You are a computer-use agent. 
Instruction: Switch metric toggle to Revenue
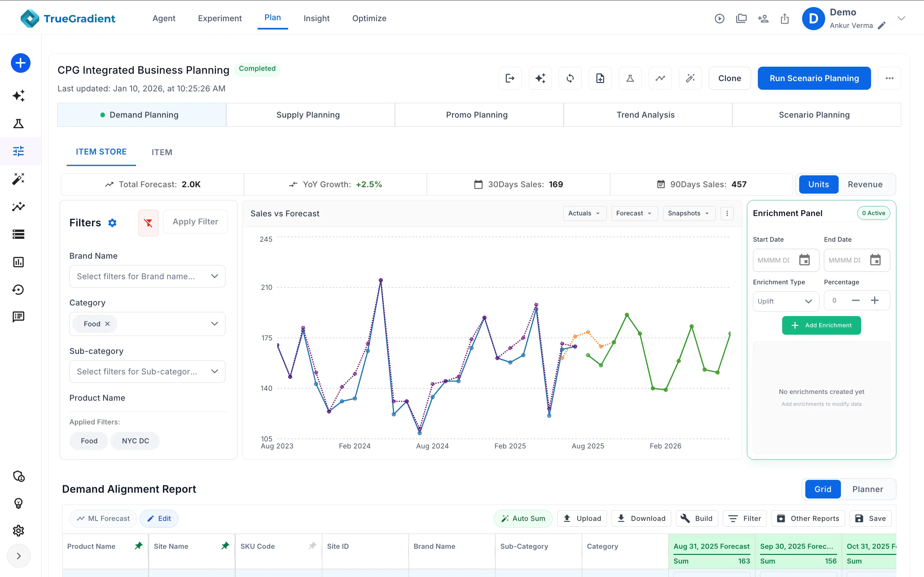pos(865,184)
